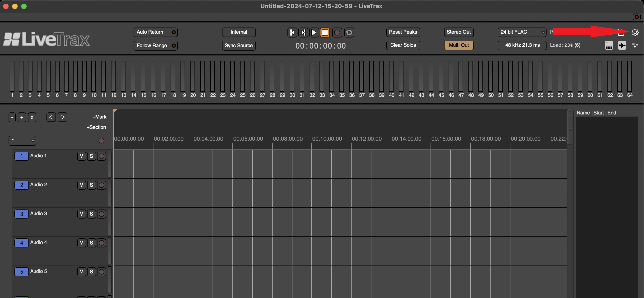Solo the Audio 2 track

91,185
